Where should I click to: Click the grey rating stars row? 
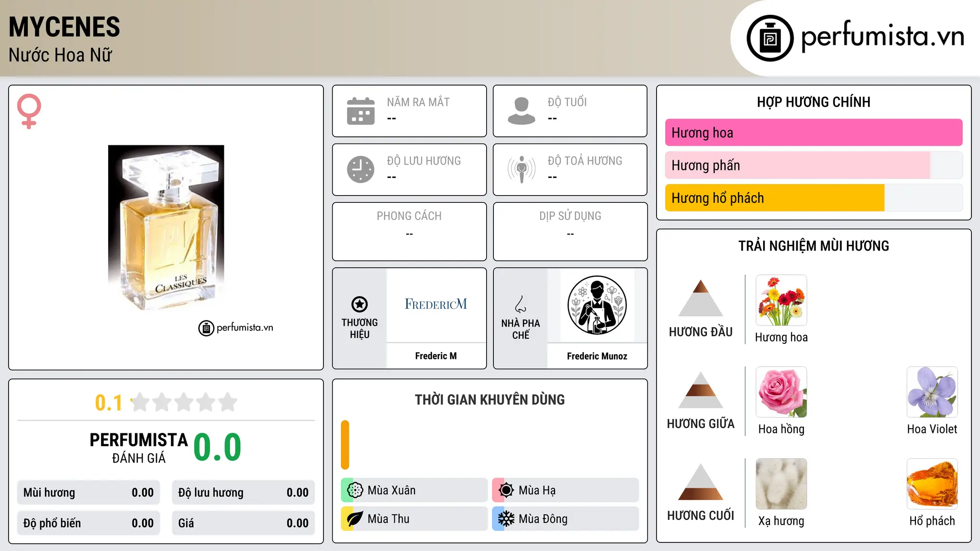coord(184,402)
